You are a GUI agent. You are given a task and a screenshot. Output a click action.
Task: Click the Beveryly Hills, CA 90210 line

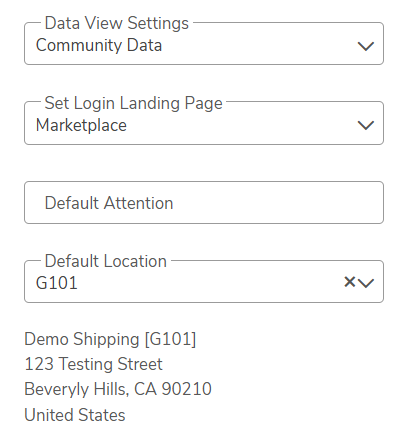click(x=118, y=389)
